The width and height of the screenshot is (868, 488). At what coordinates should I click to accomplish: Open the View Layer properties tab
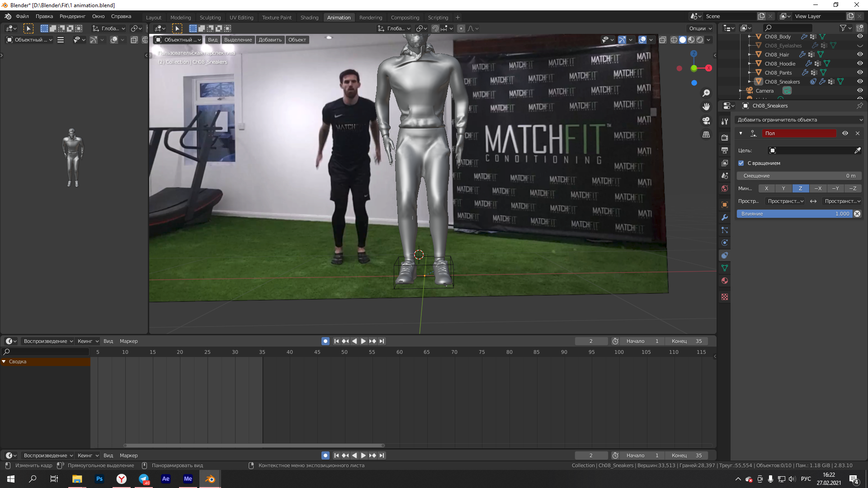point(725,163)
